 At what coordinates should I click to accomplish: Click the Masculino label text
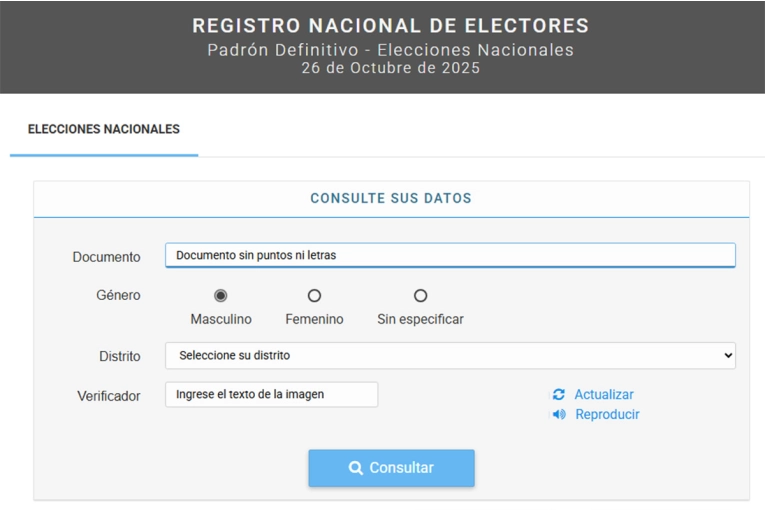click(x=221, y=320)
